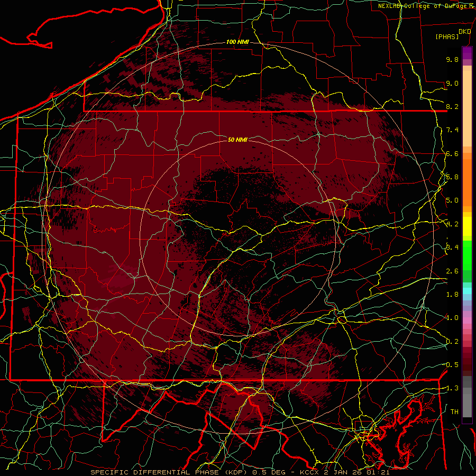This screenshot has width=476, height=476.
Task: Click the "2 JAN 26 01:21" timestamp
Action: point(356,472)
